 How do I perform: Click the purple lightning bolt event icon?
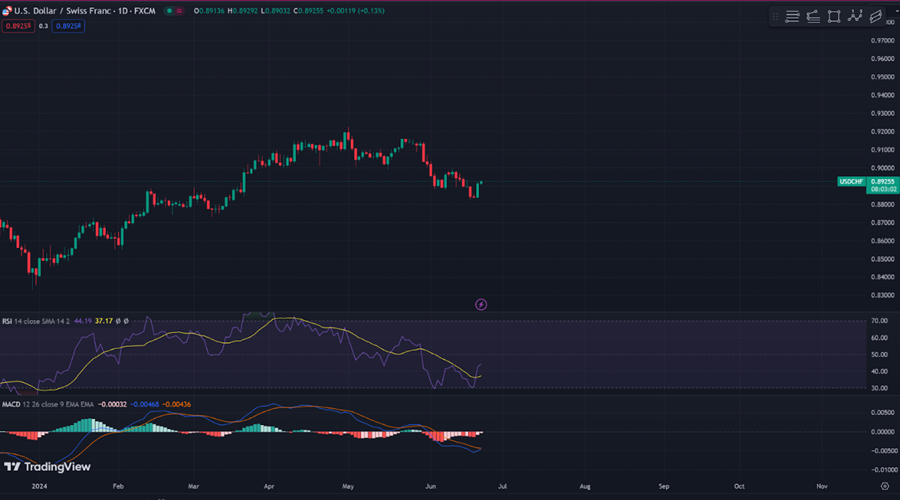[x=480, y=304]
